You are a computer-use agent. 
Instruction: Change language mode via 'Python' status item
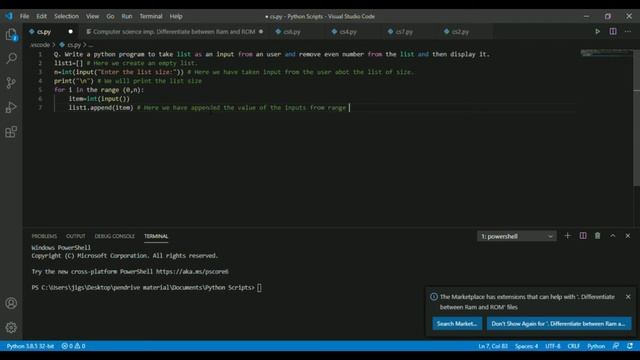(596, 346)
